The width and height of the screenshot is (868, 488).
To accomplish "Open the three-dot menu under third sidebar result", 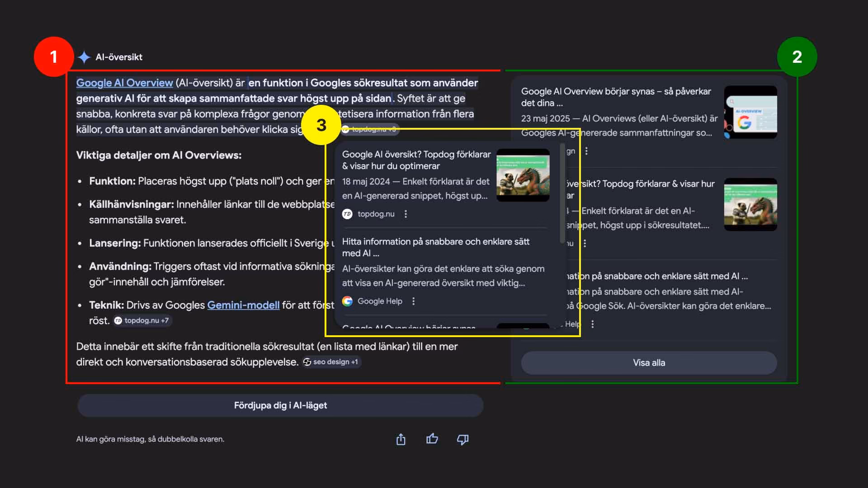I will [x=592, y=324].
